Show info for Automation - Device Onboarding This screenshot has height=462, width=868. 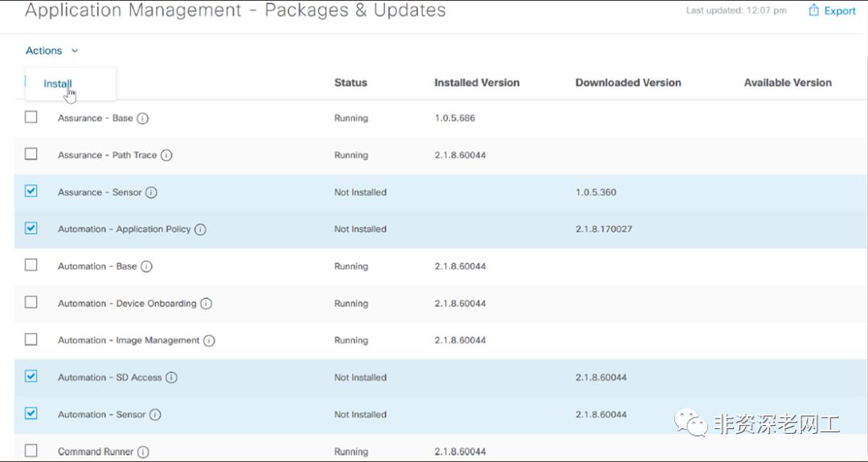(206, 304)
